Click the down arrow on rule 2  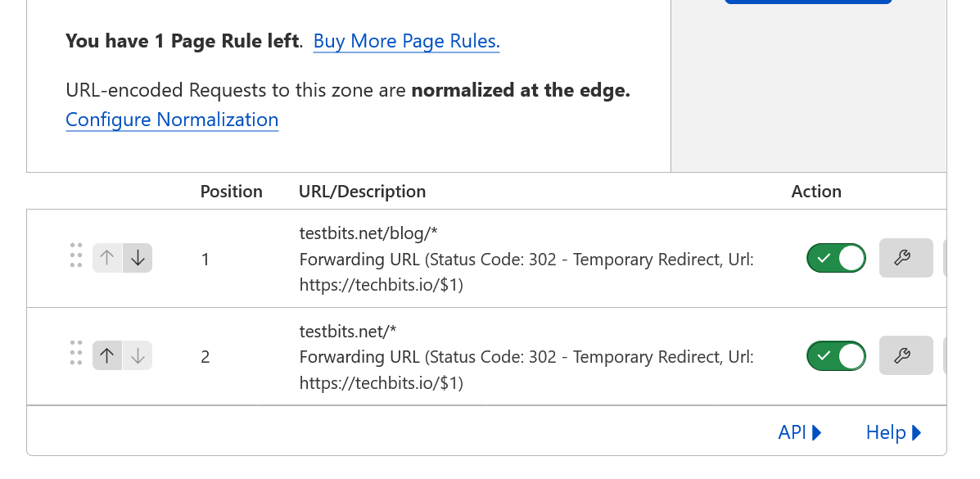tap(138, 355)
